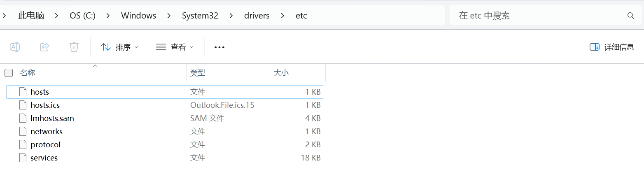The image size is (644, 193).
Task: Go to 此电脑 in breadcrumb
Action: (x=31, y=16)
